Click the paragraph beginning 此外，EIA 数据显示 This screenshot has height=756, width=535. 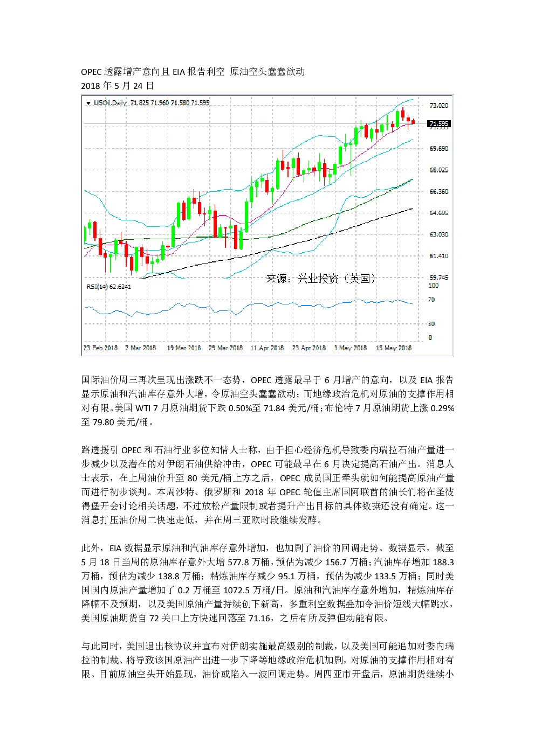[x=267, y=583]
